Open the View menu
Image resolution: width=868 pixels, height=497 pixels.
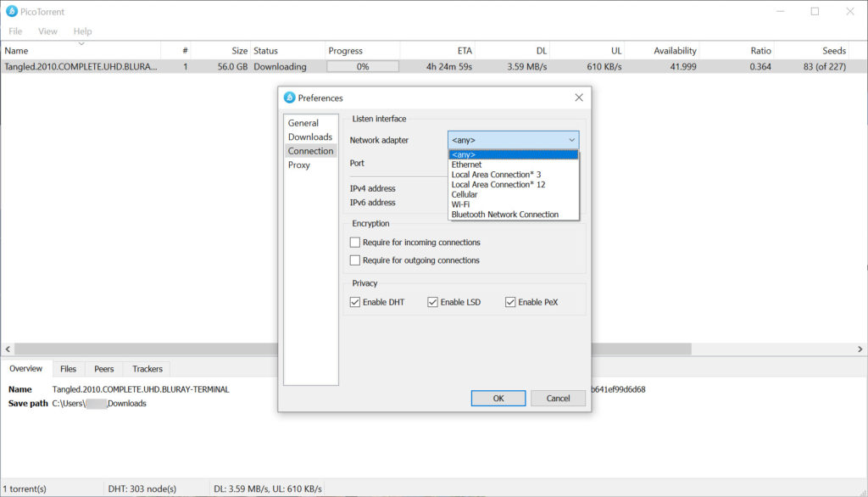point(47,31)
